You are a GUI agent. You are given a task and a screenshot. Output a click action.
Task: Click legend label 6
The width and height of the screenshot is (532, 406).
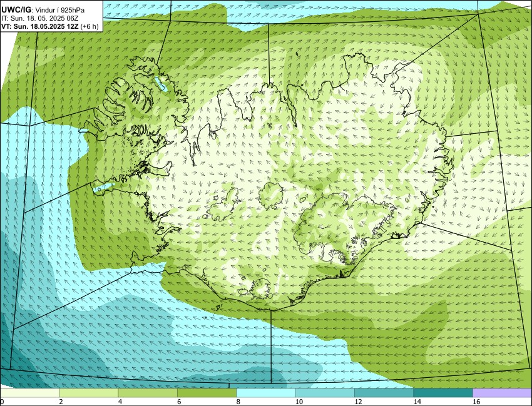pos(179,402)
